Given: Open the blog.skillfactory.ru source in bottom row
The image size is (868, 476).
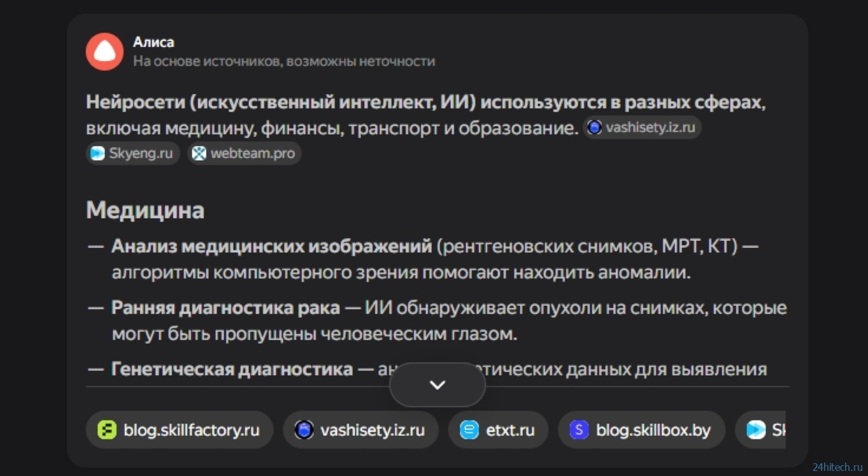Looking at the screenshot, I should tap(180, 430).
